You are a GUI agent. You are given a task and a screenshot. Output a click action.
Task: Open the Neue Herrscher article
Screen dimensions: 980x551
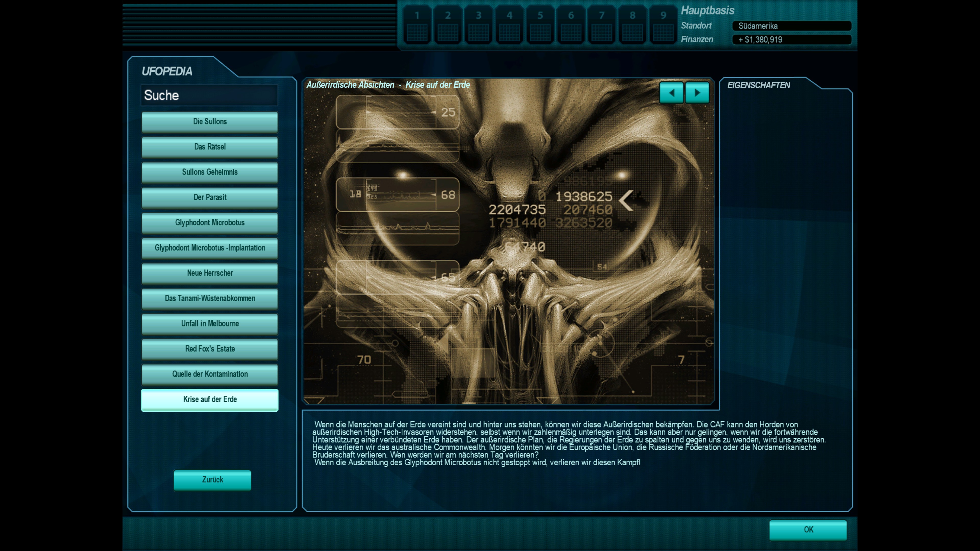pos(210,273)
